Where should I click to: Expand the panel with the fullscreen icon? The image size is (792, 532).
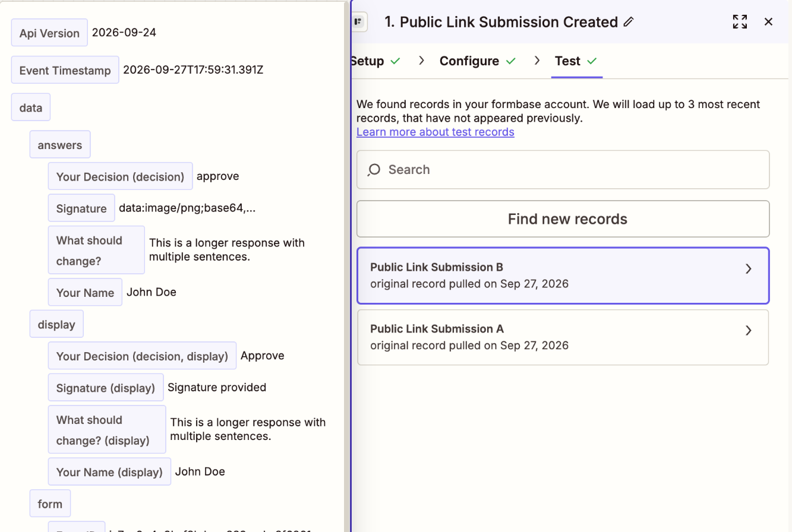(740, 22)
